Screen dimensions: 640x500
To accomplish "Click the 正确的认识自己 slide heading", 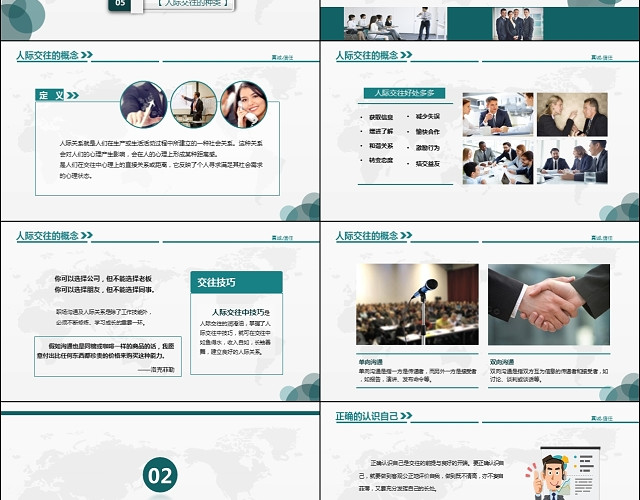I will [x=367, y=416].
